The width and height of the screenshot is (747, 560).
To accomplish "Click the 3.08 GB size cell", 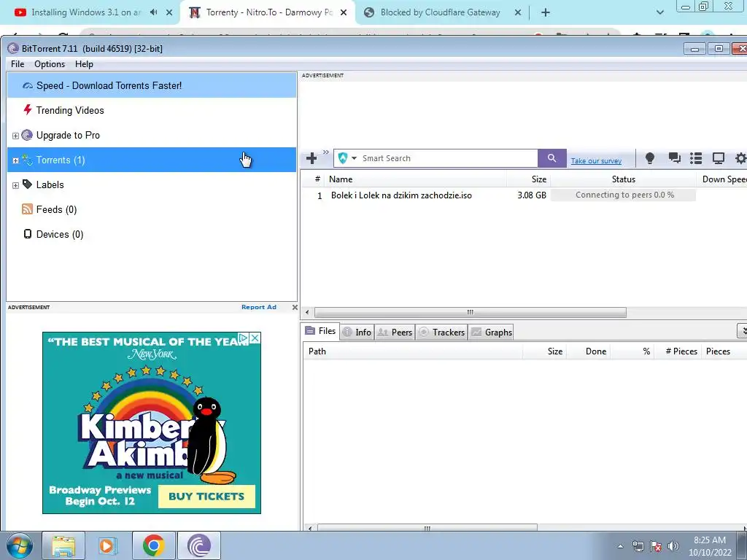I will click(532, 195).
